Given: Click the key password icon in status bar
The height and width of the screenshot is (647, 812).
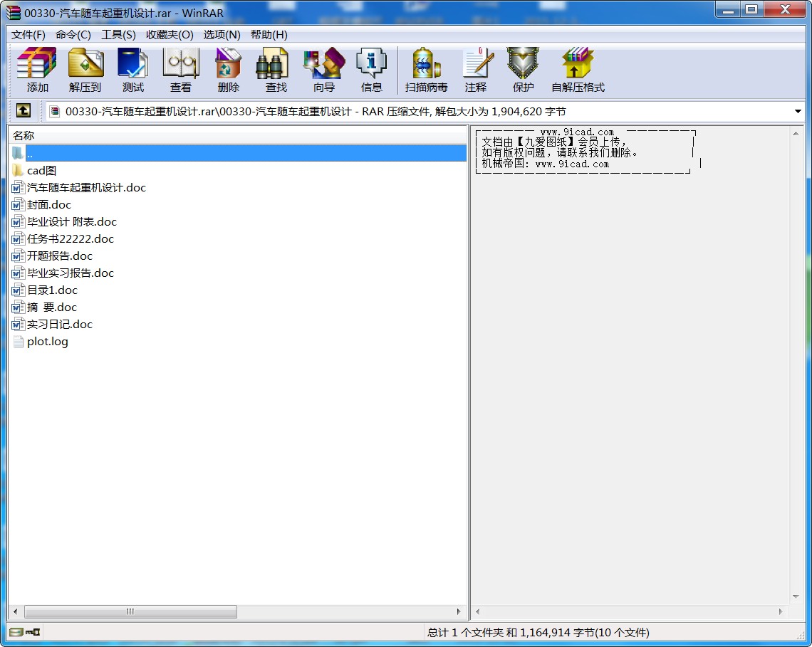Looking at the screenshot, I should (x=33, y=632).
